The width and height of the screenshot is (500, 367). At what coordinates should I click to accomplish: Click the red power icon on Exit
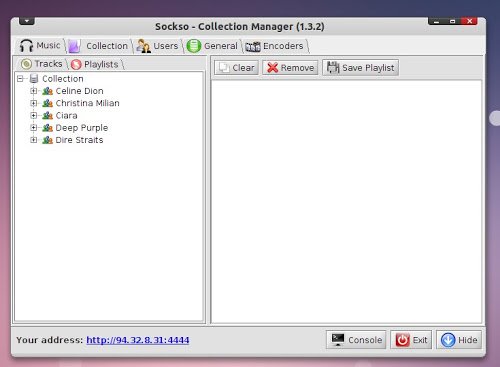coord(402,340)
